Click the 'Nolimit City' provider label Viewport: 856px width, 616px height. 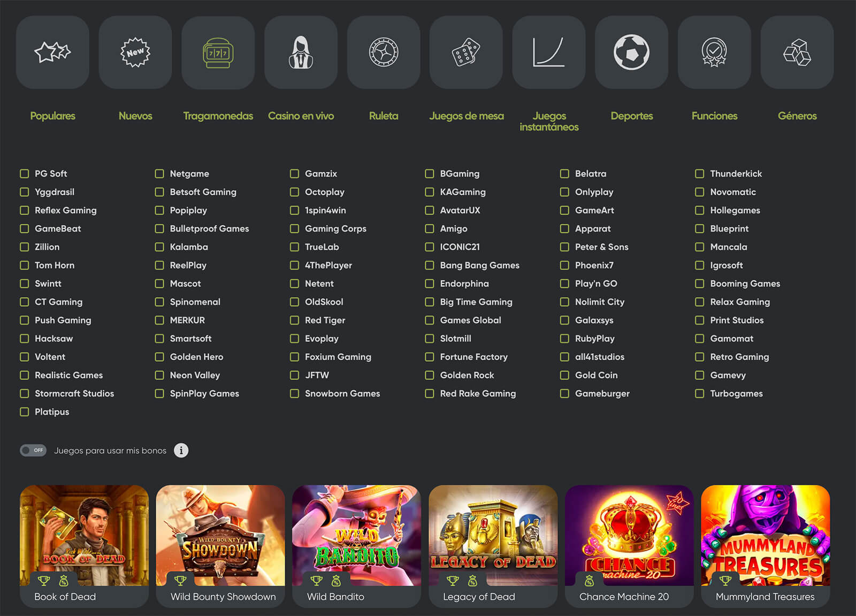coord(600,302)
